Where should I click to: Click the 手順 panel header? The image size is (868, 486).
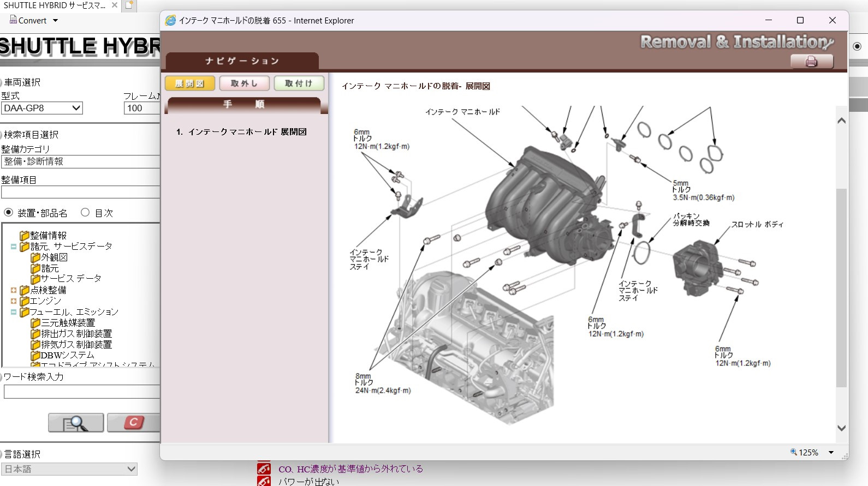click(244, 104)
